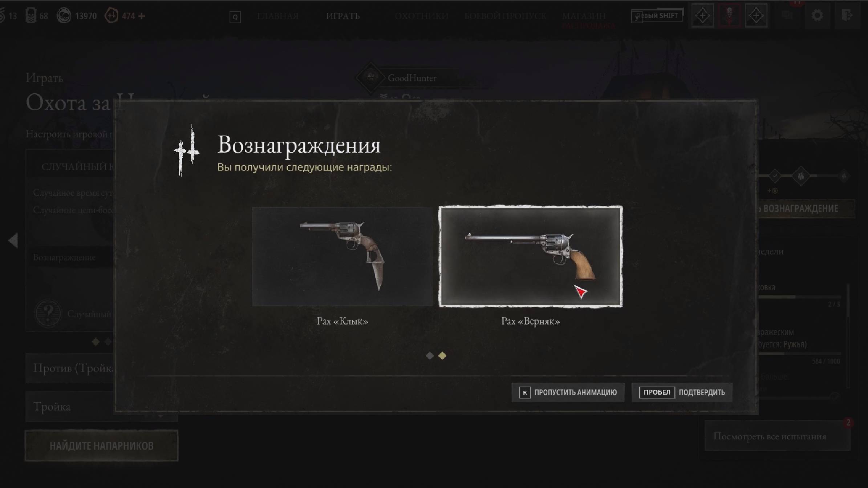Switch to the ОХОТНИКИ tab
The width and height of the screenshot is (868, 488).
pyautogui.click(x=421, y=16)
